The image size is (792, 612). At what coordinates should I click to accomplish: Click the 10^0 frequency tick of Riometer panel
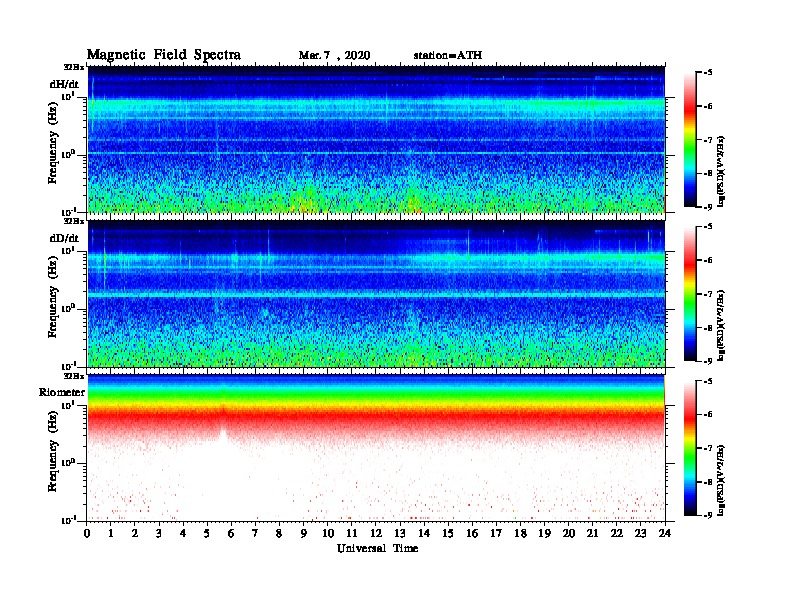(68, 462)
